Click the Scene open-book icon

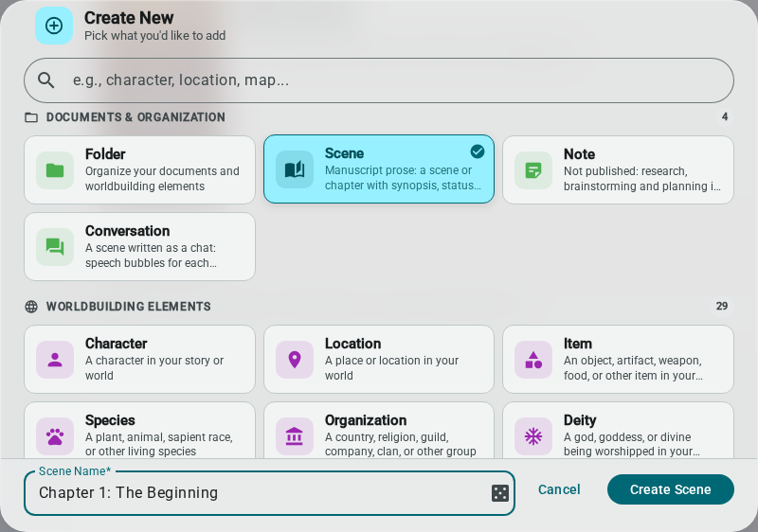click(x=295, y=169)
